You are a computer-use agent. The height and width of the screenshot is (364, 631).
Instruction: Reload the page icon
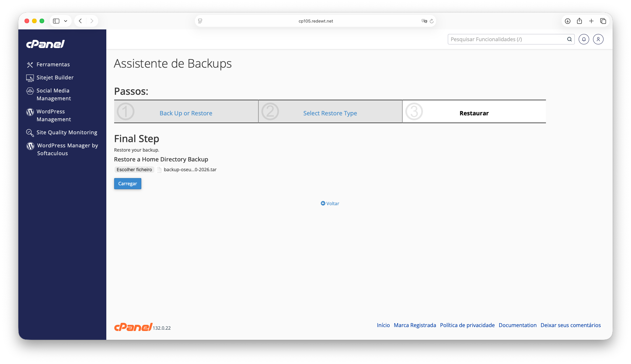click(x=431, y=21)
